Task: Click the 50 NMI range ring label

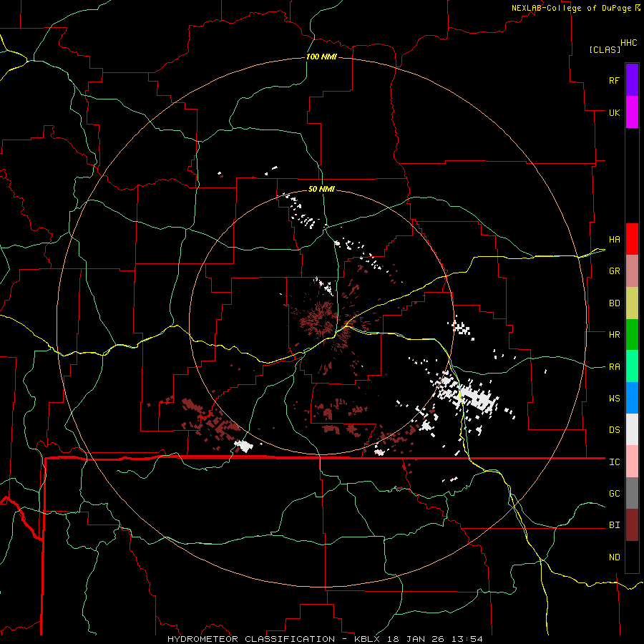Action: tap(321, 189)
